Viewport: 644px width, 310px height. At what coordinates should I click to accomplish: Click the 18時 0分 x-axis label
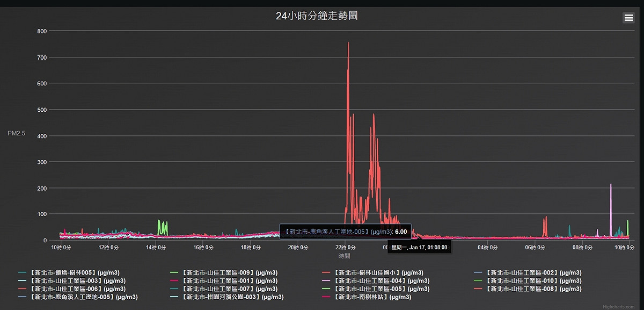click(250, 247)
